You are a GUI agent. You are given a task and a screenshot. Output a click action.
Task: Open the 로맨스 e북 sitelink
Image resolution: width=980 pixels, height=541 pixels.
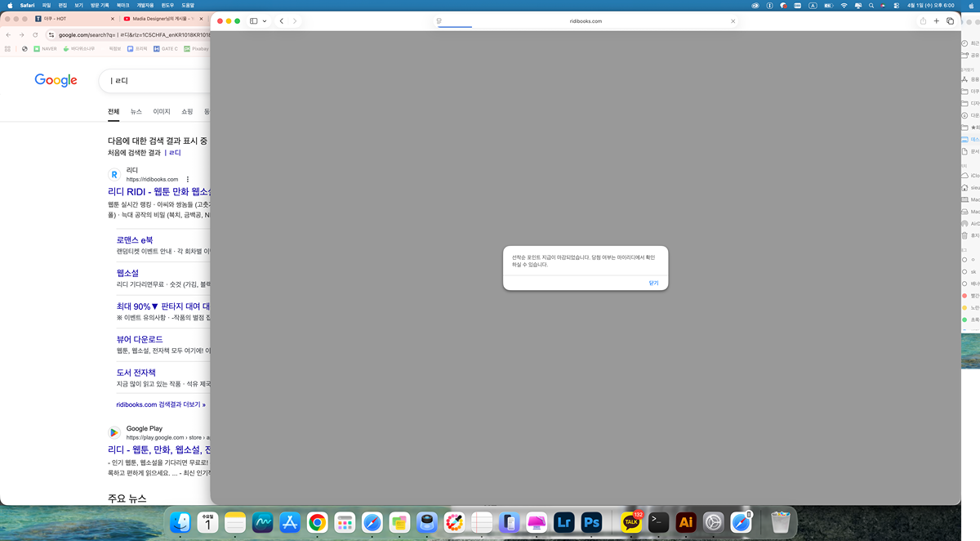click(x=135, y=240)
